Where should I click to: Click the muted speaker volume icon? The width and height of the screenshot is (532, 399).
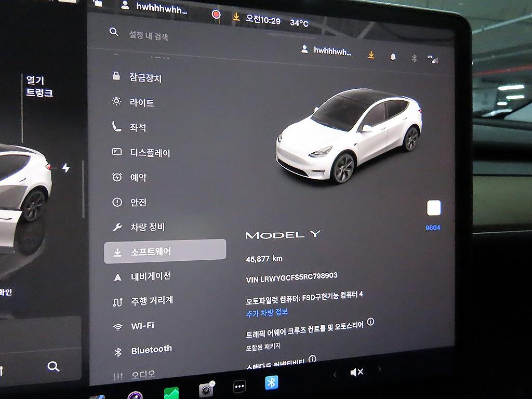coord(356,372)
